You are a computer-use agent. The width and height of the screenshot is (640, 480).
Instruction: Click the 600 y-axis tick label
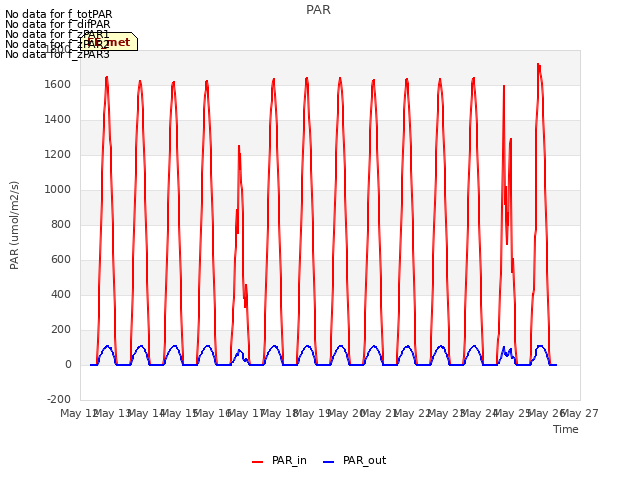pyautogui.click(x=61, y=260)
